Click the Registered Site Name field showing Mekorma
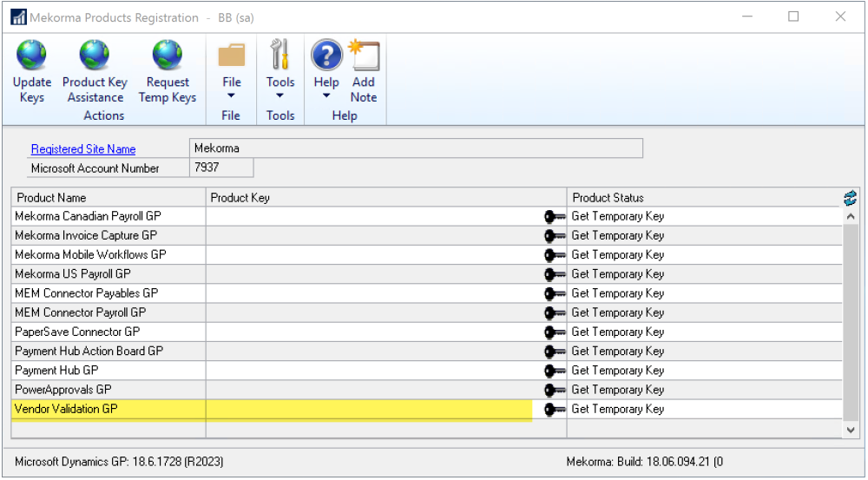Screen dimensions: 868x480 [417, 148]
